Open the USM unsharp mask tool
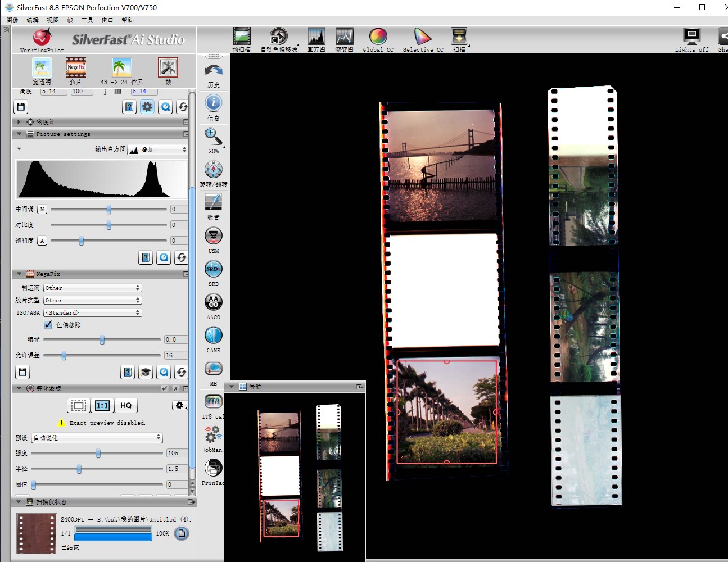This screenshot has height=562, width=728. click(x=214, y=236)
